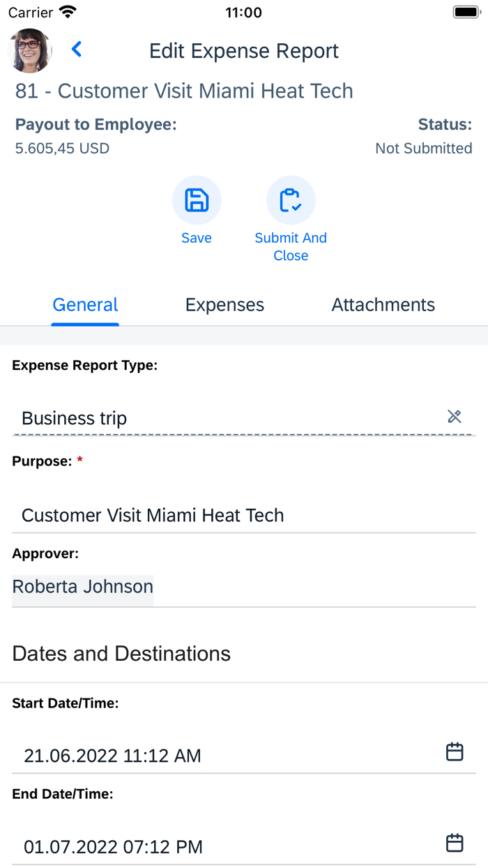Switch to the Attachments tab
488x868 pixels.
pyautogui.click(x=383, y=304)
